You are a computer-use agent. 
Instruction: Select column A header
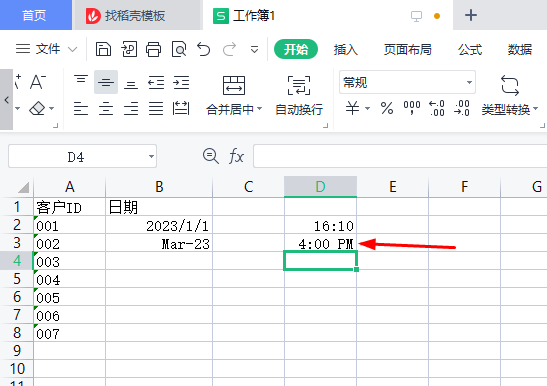(x=69, y=187)
